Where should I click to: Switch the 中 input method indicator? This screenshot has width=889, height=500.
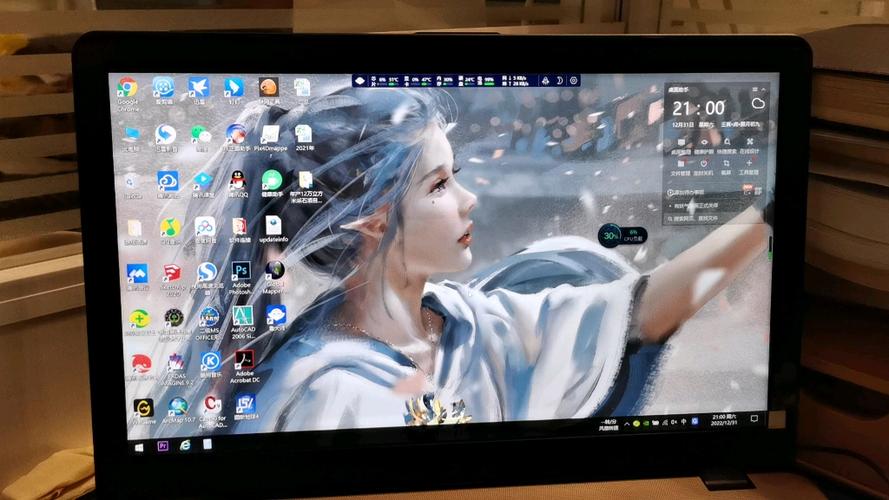684,422
